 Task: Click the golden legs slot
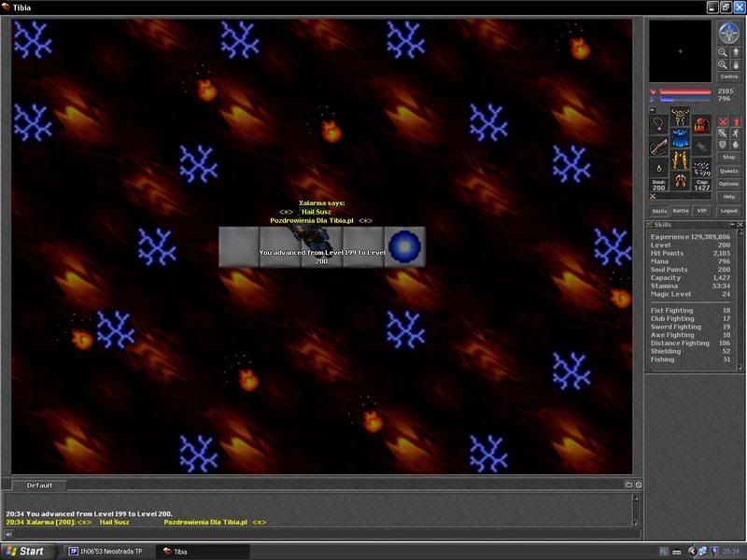[x=681, y=161]
